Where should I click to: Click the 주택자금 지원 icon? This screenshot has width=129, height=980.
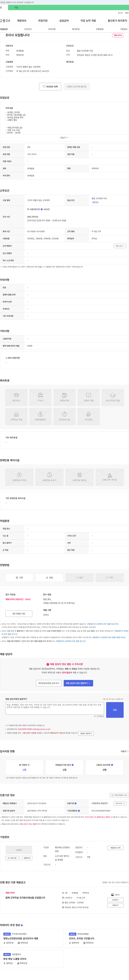tap(16, 416)
